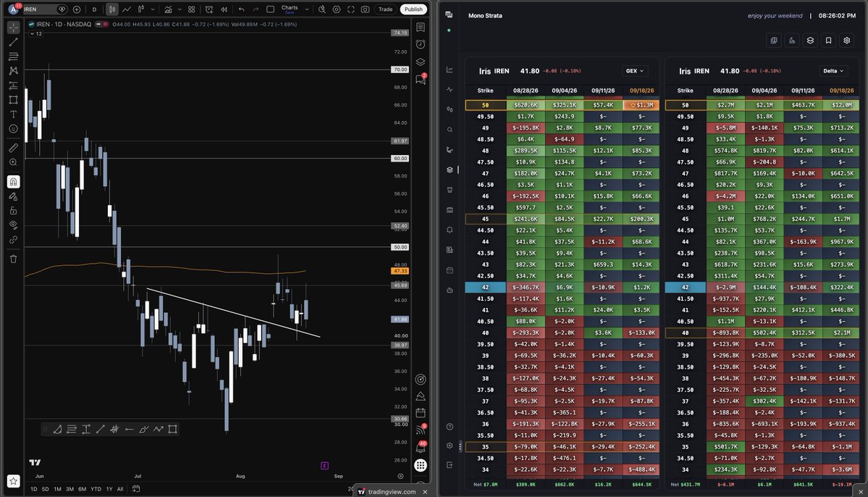The image size is (868, 497).
Task: Toggle hide all drawings eye icon
Action: coord(13,225)
